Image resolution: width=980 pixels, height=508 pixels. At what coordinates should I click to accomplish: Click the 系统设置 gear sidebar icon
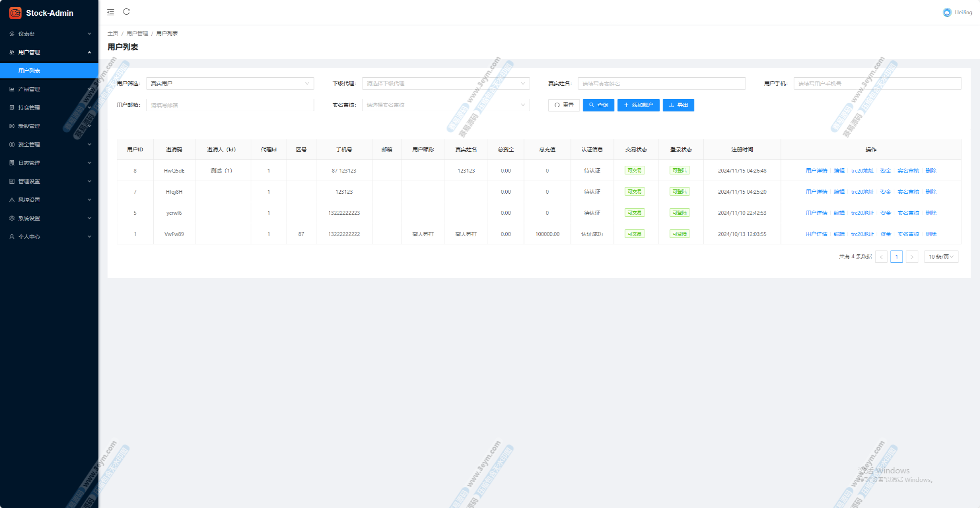12,218
